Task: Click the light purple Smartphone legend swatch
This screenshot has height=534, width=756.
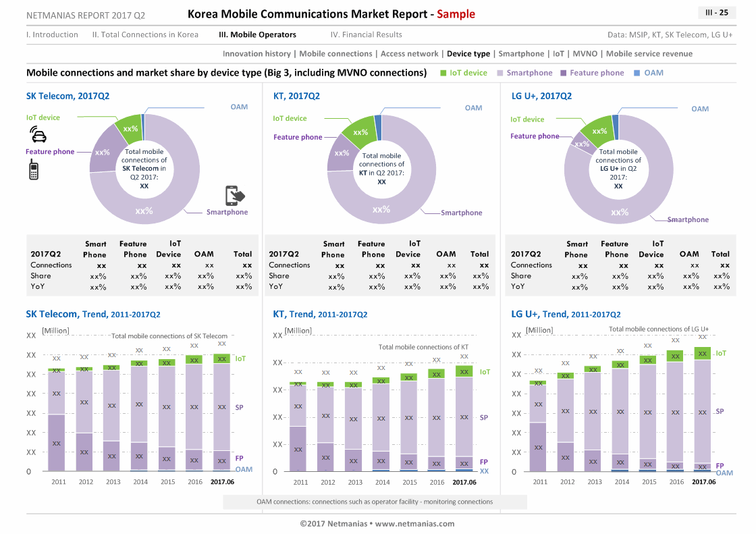Action: coord(500,73)
